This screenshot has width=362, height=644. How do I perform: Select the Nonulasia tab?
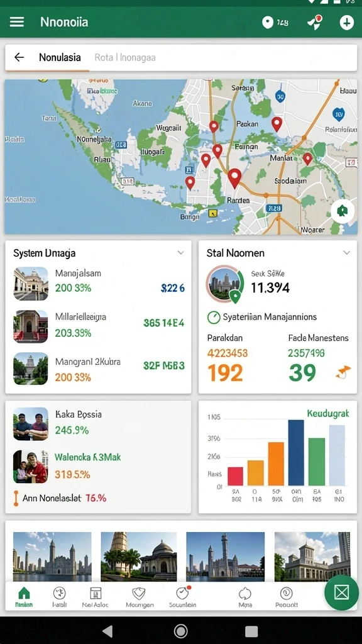coord(60,57)
